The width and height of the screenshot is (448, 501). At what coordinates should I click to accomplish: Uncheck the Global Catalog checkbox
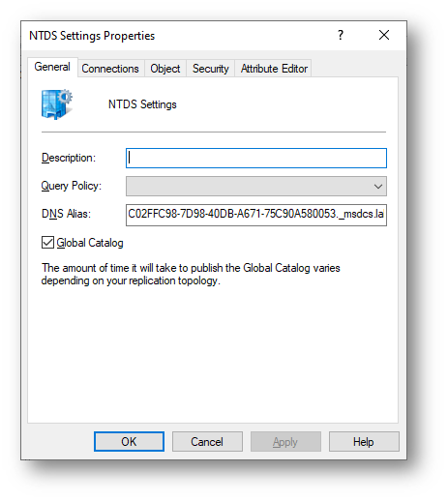tap(47, 243)
